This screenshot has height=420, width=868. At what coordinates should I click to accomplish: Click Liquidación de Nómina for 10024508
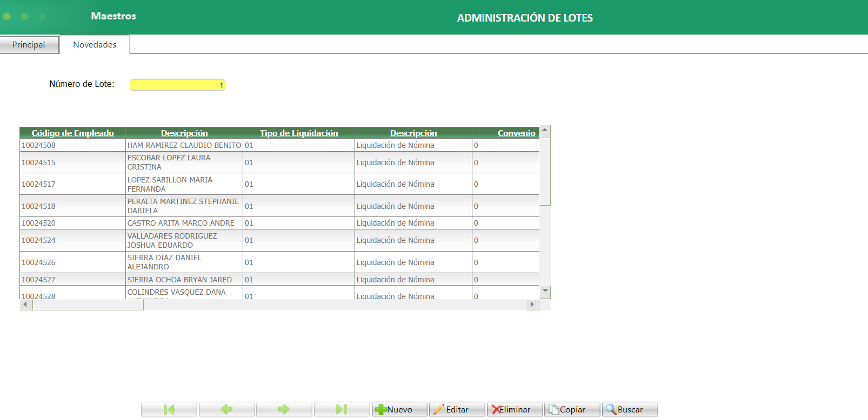(x=413, y=145)
